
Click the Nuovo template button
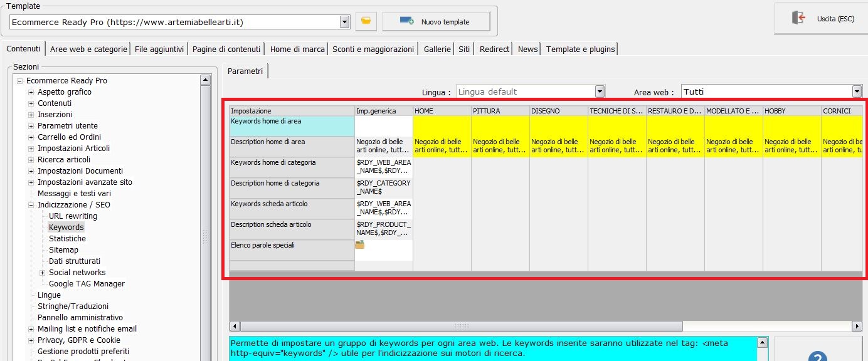pyautogui.click(x=437, y=21)
